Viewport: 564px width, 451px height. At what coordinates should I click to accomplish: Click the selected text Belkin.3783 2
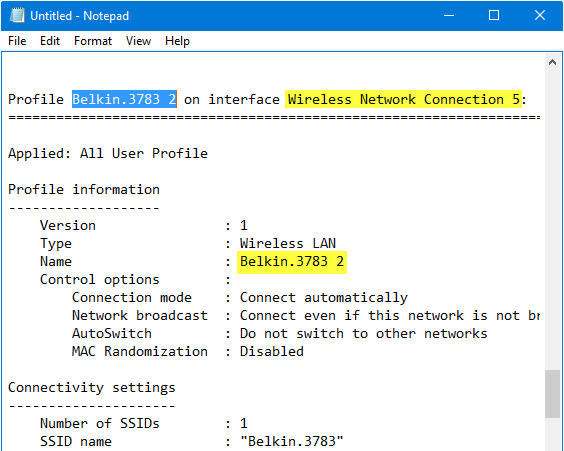tap(124, 99)
